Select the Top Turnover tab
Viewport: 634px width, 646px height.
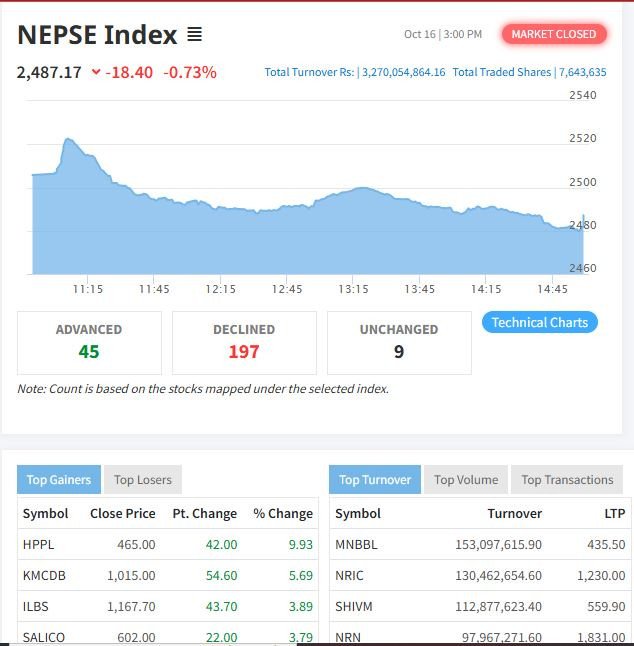[x=374, y=480]
